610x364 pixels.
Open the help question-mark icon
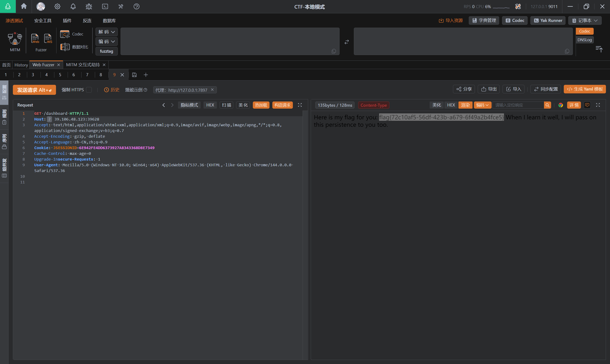(x=136, y=6)
